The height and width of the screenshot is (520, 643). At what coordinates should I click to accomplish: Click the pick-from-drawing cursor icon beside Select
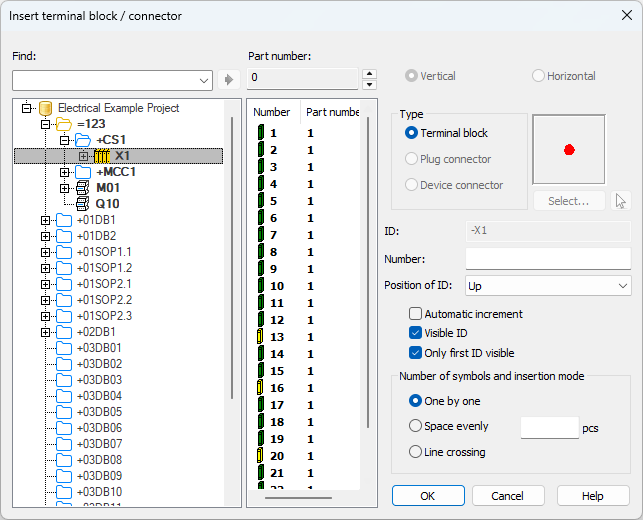[x=621, y=201]
